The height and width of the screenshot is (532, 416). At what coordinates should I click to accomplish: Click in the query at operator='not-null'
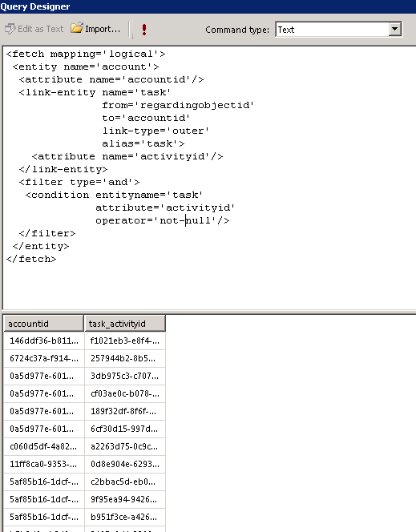pyautogui.click(x=162, y=220)
